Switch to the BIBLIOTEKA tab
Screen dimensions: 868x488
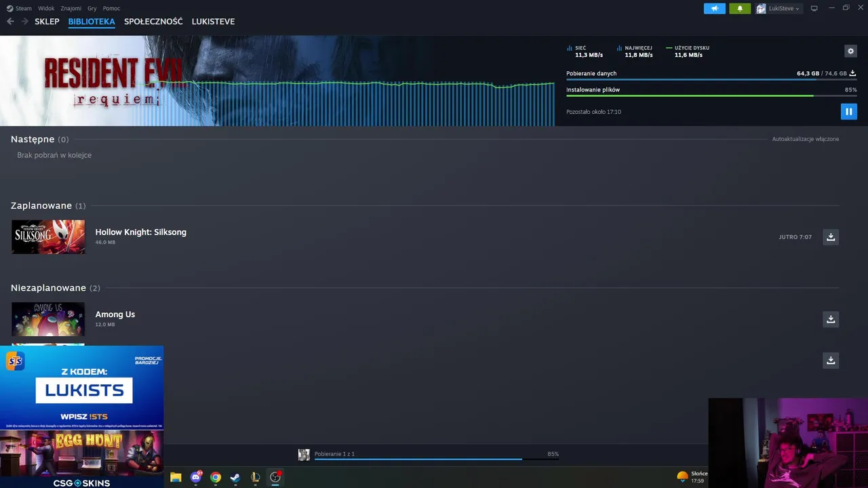pos(92,22)
